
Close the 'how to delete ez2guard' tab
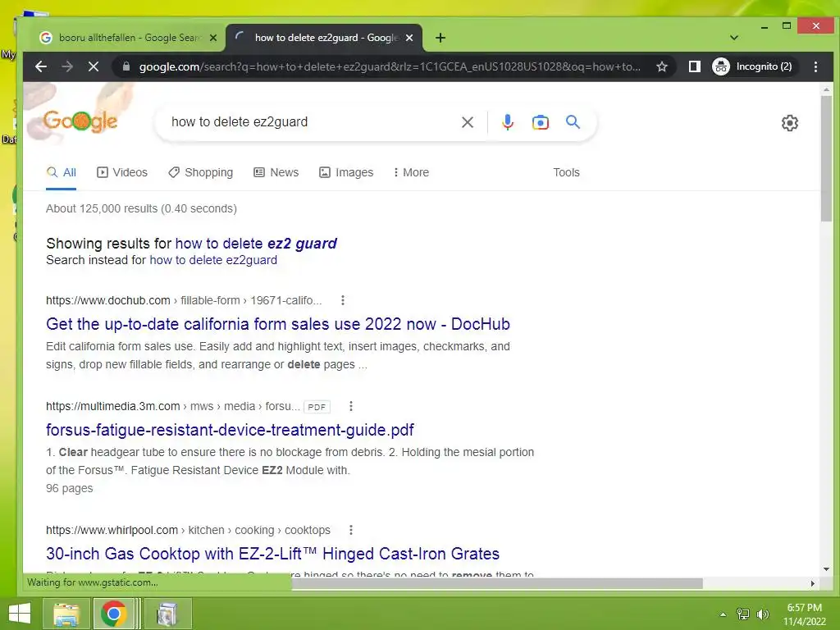click(x=409, y=38)
